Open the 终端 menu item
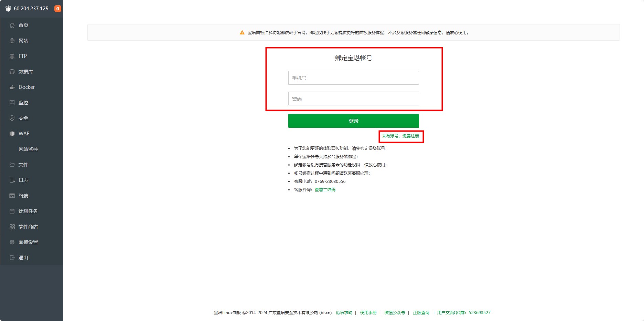This screenshot has width=644, height=321. (x=32, y=196)
